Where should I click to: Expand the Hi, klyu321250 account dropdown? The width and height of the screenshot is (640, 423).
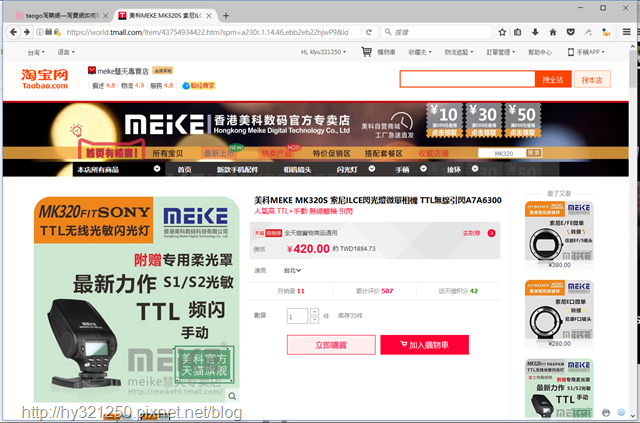[x=323, y=52]
